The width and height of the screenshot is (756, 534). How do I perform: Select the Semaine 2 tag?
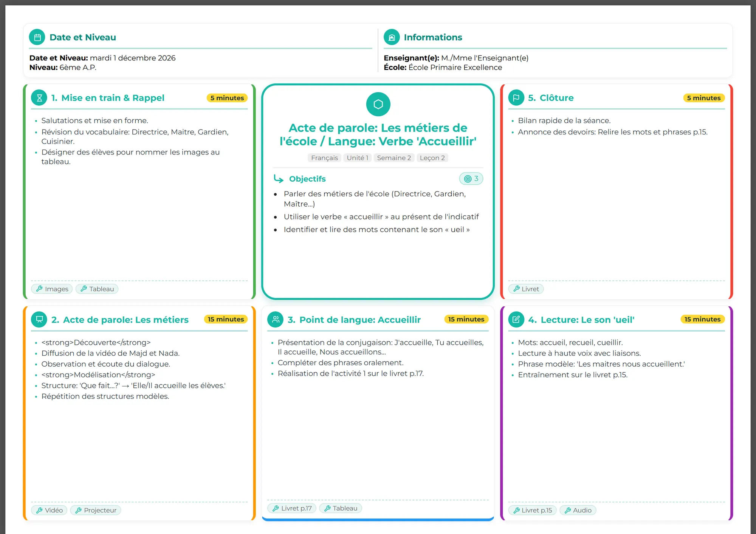pos(394,158)
